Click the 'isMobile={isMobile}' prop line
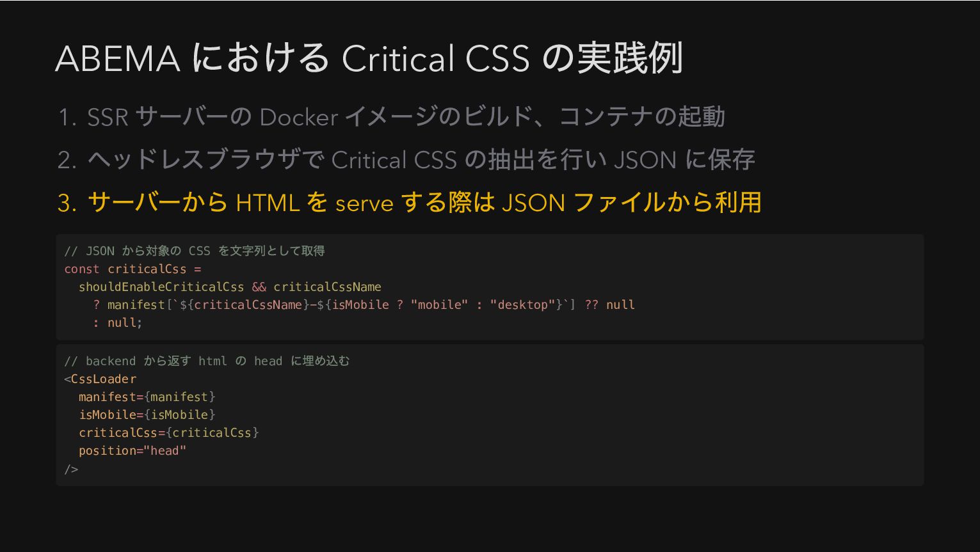The width and height of the screenshot is (980, 552). pyautogui.click(x=147, y=414)
